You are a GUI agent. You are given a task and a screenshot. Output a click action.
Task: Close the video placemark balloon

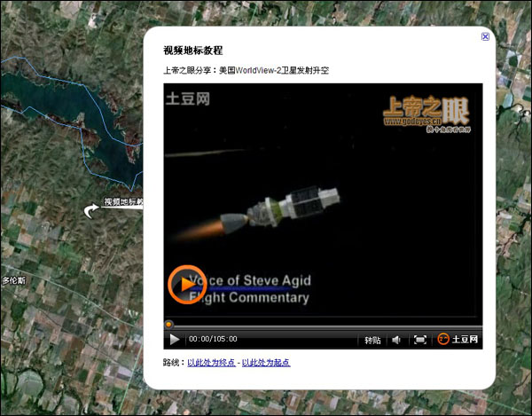(x=485, y=36)
